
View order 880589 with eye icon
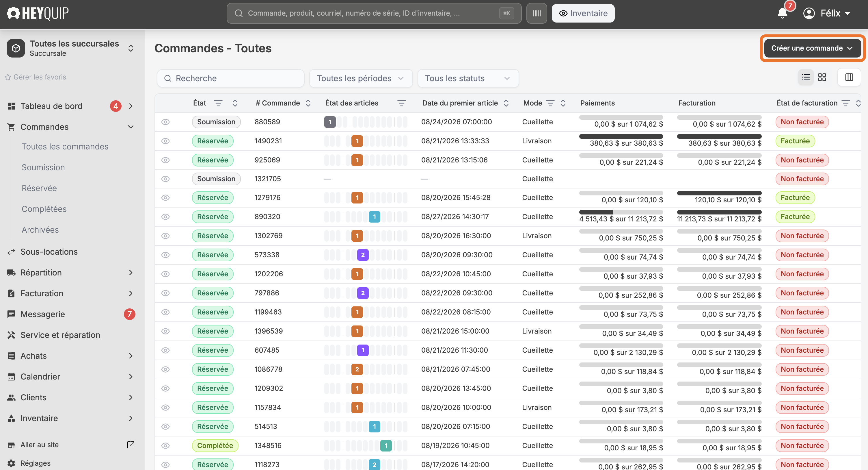point(165,122)
